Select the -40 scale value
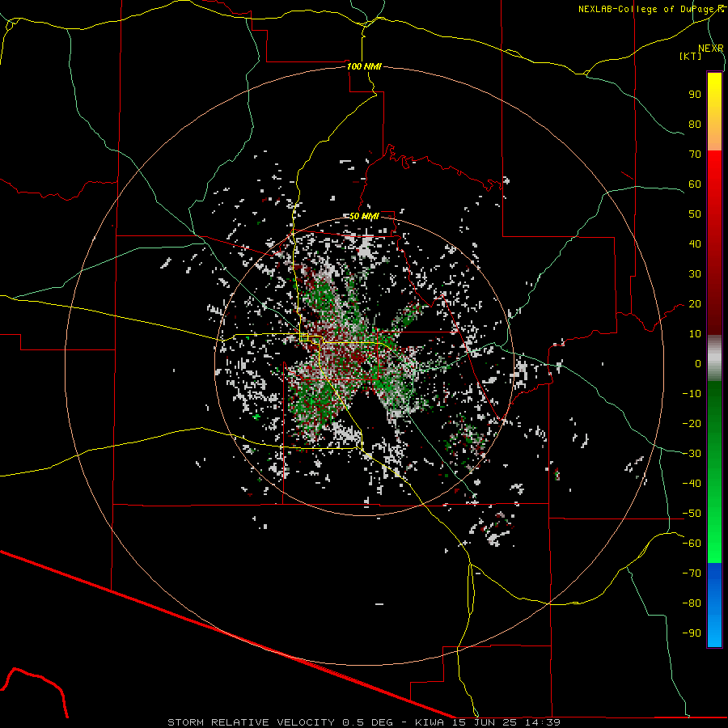728x728 pixels. tap(692, 484)
